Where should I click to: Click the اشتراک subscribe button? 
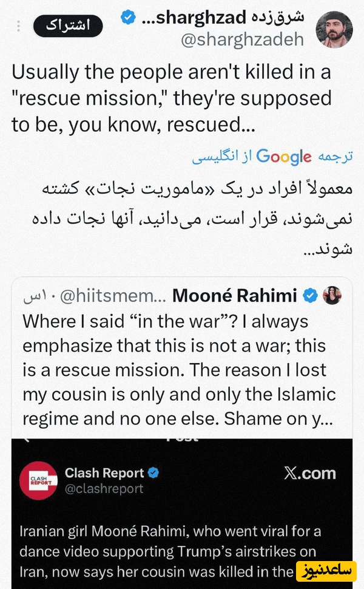pyautogui.click(x=68, y=26)
